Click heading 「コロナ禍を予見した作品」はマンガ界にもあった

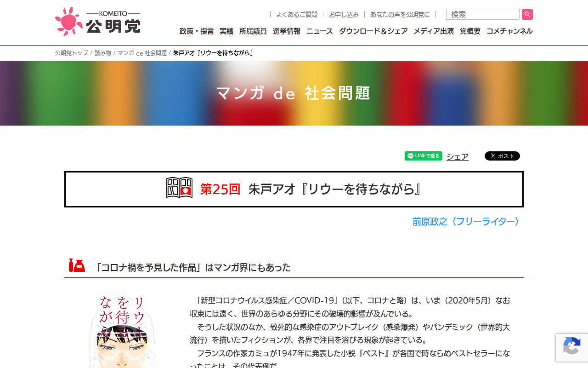[192, 267]
